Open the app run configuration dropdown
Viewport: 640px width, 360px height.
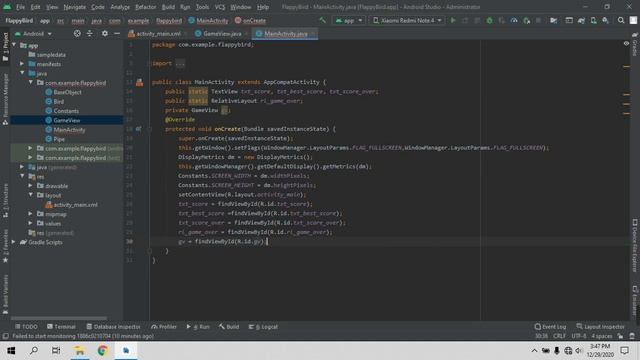[x=349, y=20]
